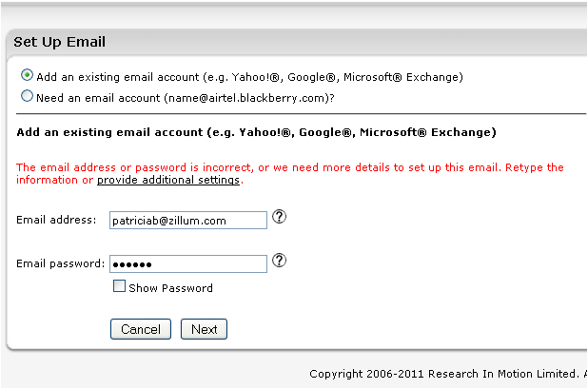
Task: Select the 'Add an existing email account' radio button
Action: click(28, 75)
